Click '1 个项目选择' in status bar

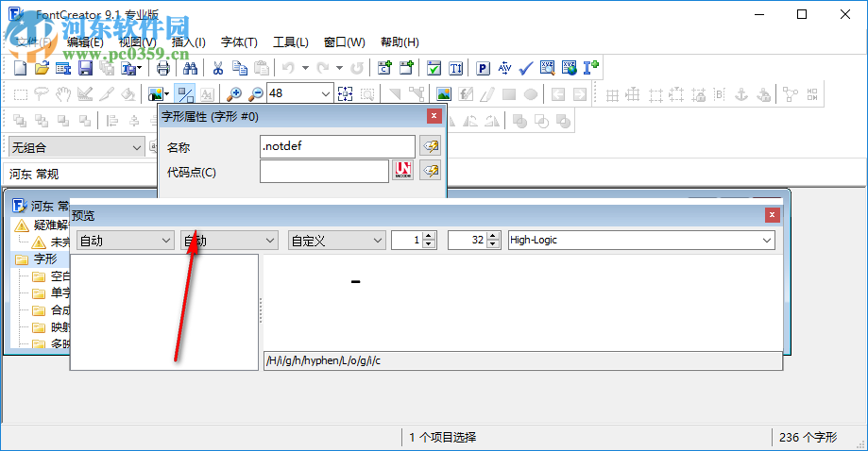click(x=443, y=437)
